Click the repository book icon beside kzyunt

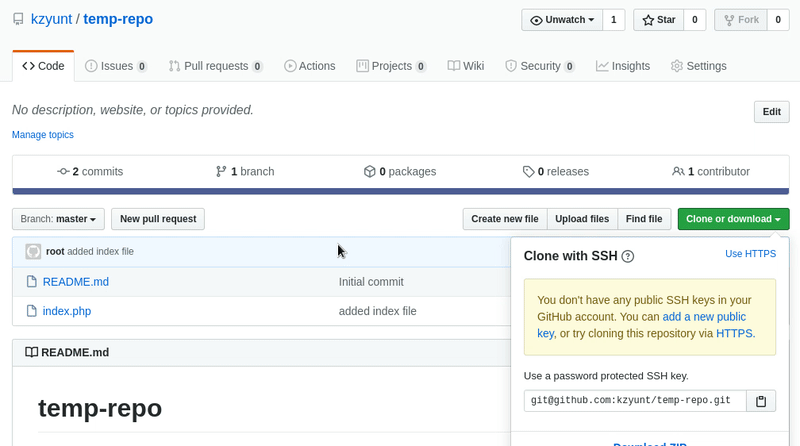(x=18, y=19)
